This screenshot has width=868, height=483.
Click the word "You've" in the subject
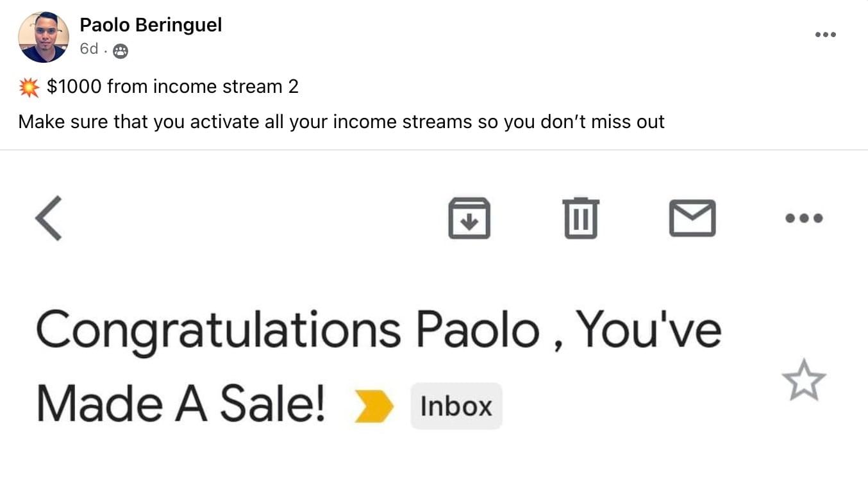[647, 329]
